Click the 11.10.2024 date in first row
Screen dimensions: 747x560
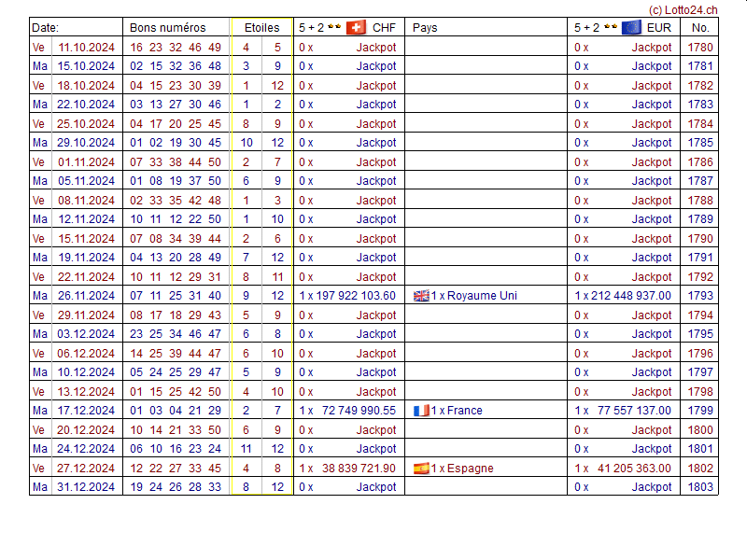click(x=86, y=47)
